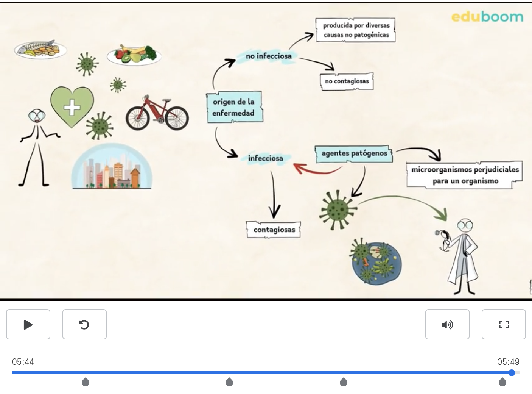This screenshot has width=532, height=394.
Task: Jump to last chapter droplet marker
Action: [x=502, y=382]
